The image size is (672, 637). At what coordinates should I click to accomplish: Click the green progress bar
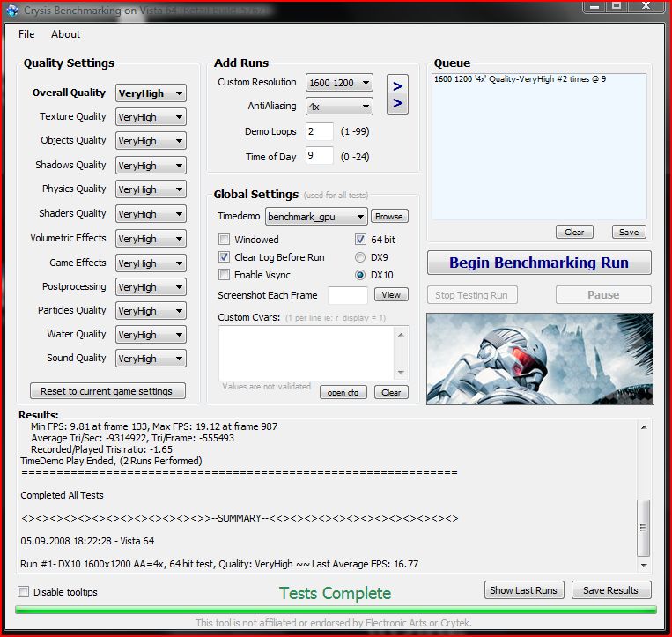point(336,610)
